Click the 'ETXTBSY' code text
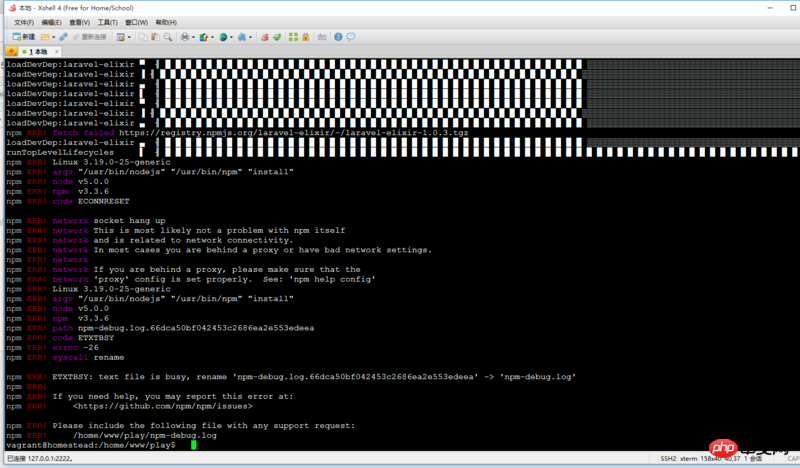Image resolution: width=800 pixels, height=468 pixels. pos(96,338)
